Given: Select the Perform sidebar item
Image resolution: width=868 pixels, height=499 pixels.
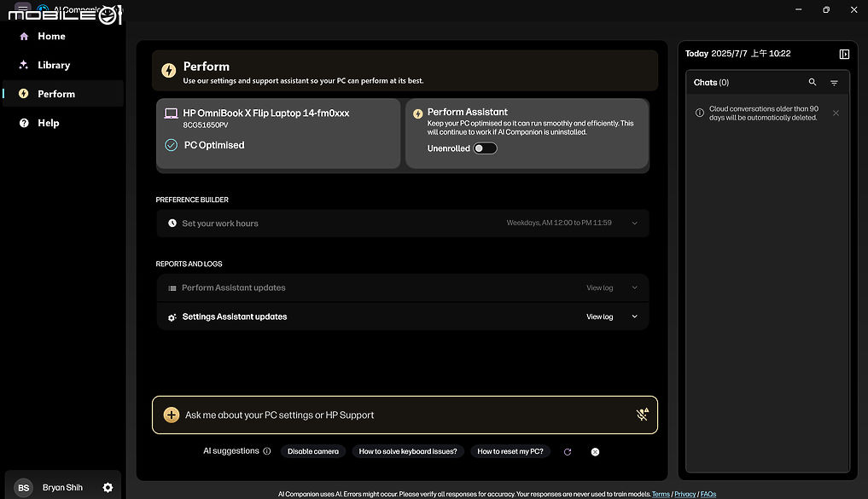Looking at the screenshot, I should [x=62, y=94].
